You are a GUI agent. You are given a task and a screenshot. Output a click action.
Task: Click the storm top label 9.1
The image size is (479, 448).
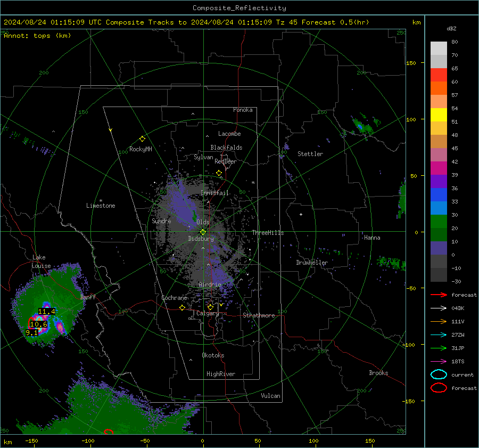[x=32, y=332]
